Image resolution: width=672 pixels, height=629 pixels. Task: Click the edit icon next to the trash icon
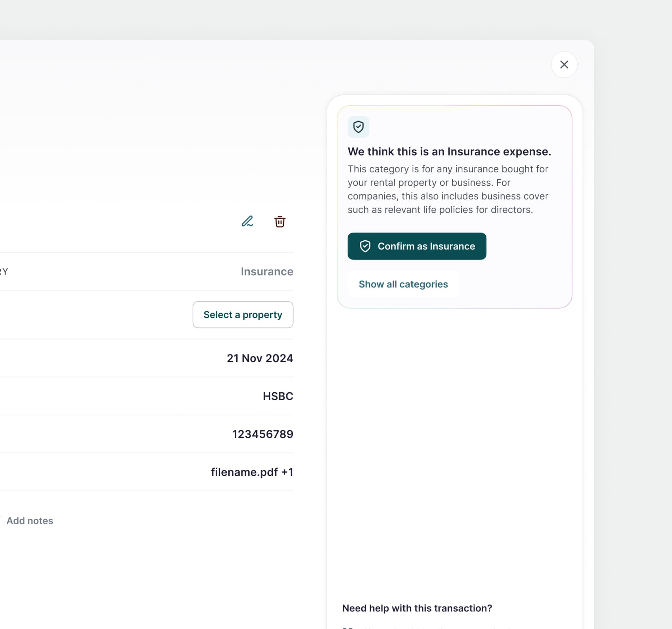[247, 221]
